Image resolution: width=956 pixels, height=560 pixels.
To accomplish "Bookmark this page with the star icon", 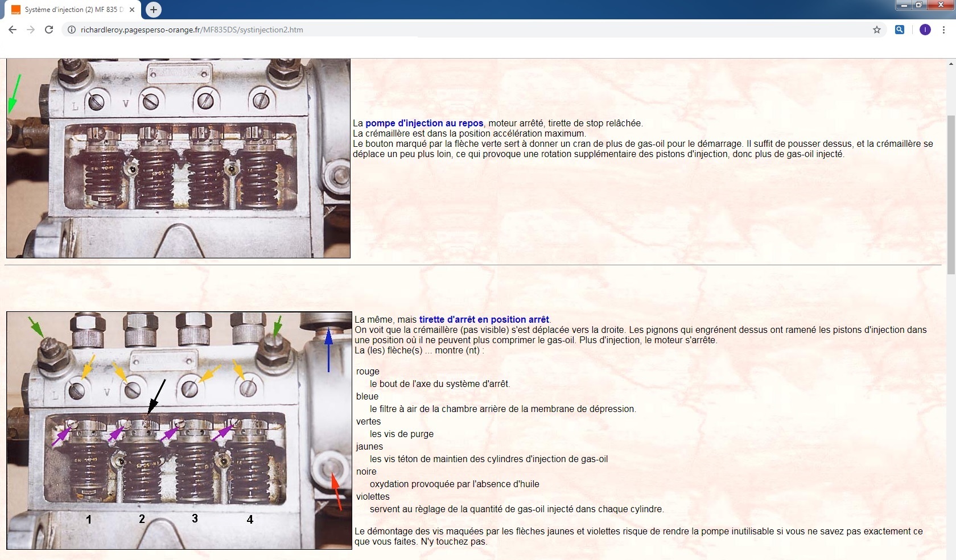I will click(877, 30).
